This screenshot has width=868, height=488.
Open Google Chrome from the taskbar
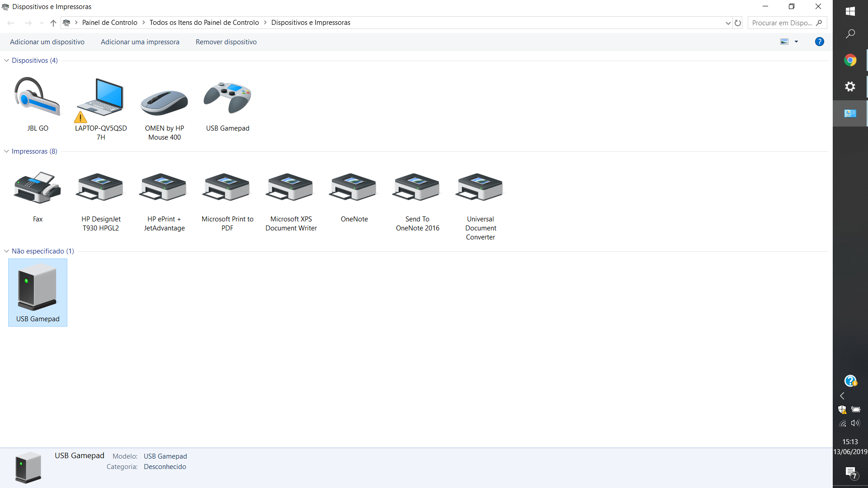pyautogui.click(x=850, y=60)
